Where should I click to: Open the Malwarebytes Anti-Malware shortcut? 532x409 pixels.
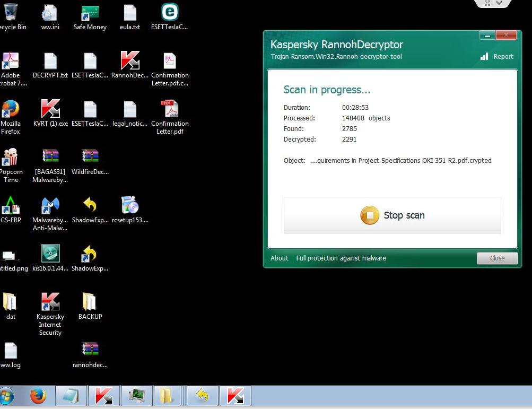50,214
